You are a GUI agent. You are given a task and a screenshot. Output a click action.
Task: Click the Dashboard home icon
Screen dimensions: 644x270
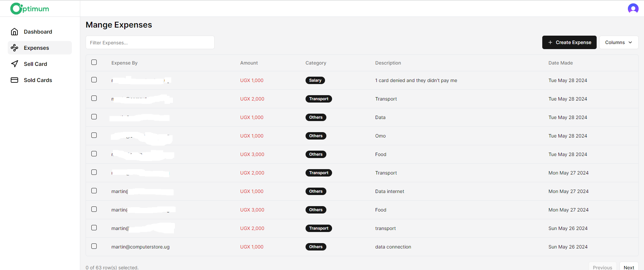tap(14, 32)
